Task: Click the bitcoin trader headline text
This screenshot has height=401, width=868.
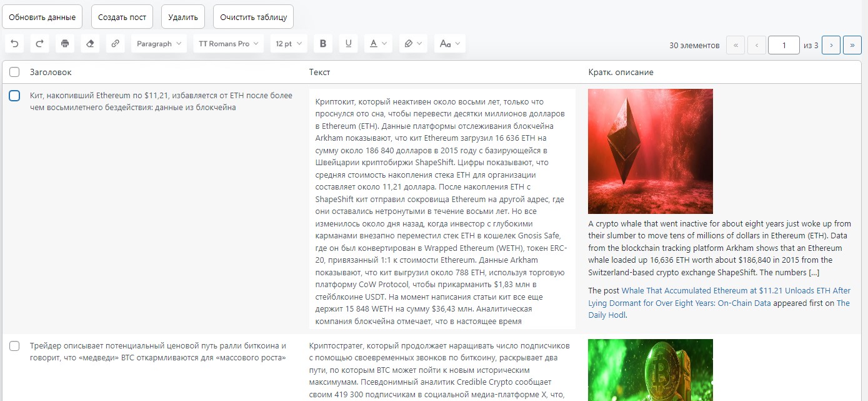Action: pyautogui.click(x=158, y=352)
